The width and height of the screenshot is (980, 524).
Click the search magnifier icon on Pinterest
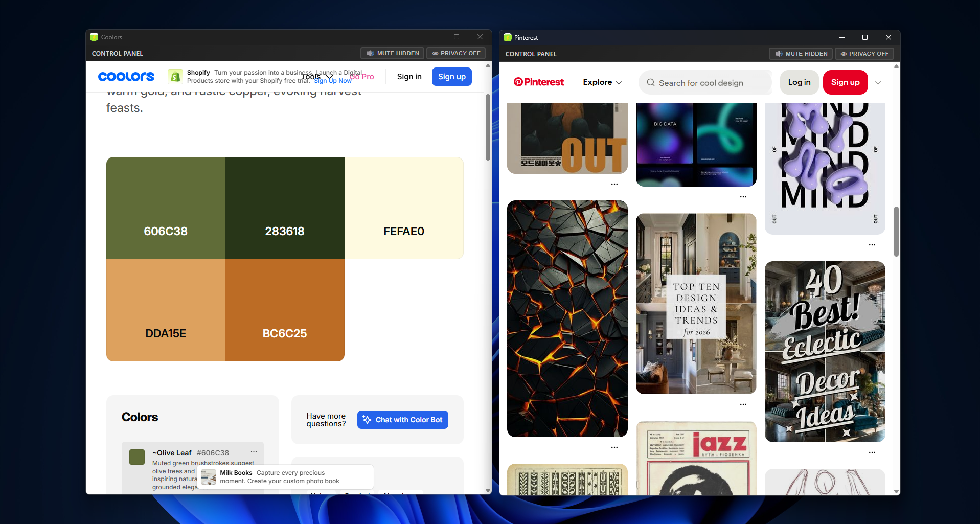[x=650, y=82]
